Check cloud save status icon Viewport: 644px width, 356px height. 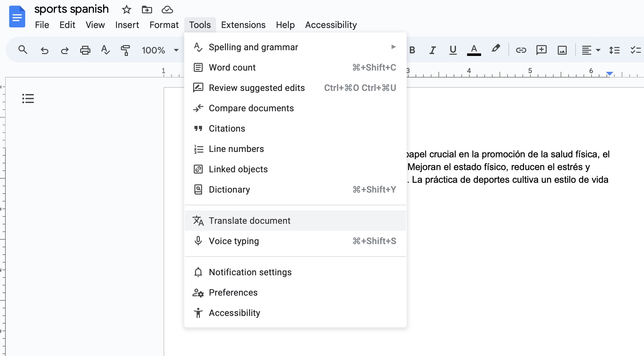[x=167, y=10]
